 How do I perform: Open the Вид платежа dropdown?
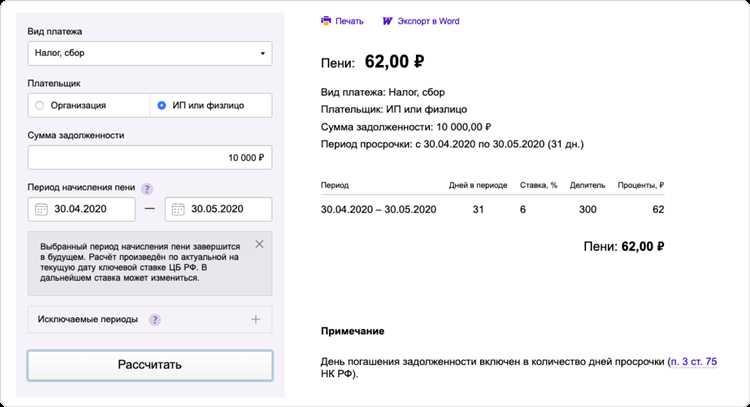pos(150,53)
